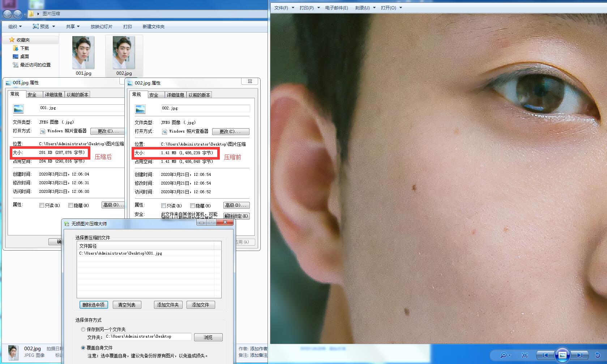Open the 文件(F) menu in photo viewer
This screenshot has width=607, height=364.
[x=281, y=8]
